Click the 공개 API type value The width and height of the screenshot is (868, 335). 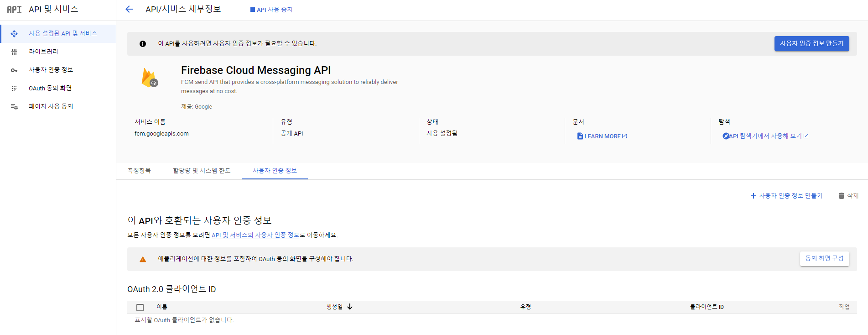291,133
